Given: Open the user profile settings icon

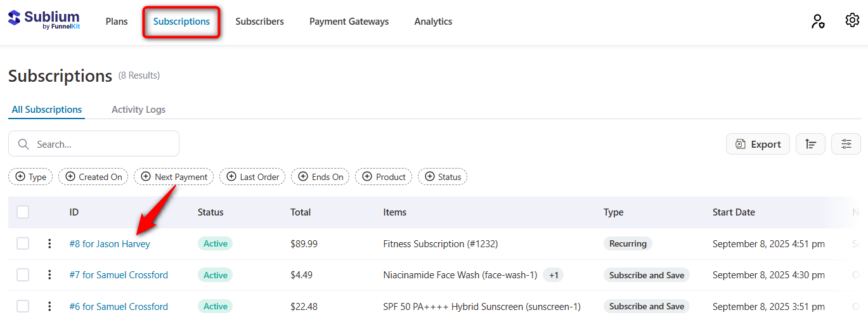Looking at the screenshot, I should click(x=818, y=22).
